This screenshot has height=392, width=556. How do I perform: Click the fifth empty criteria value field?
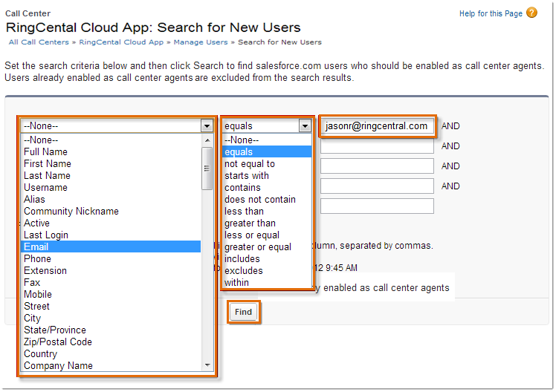[377, 206]
